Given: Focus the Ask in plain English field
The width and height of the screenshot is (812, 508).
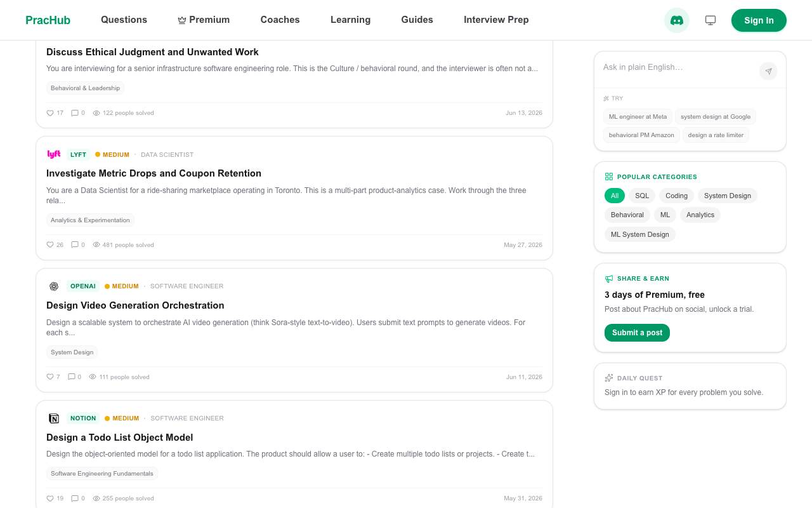Looking at the screenshot, I should tap(678, 67).
